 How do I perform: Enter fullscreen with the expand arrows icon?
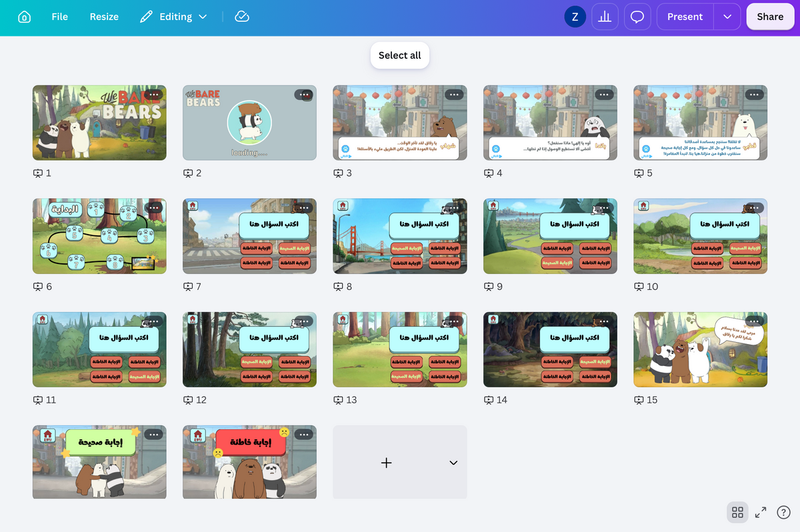pos(761,513)
